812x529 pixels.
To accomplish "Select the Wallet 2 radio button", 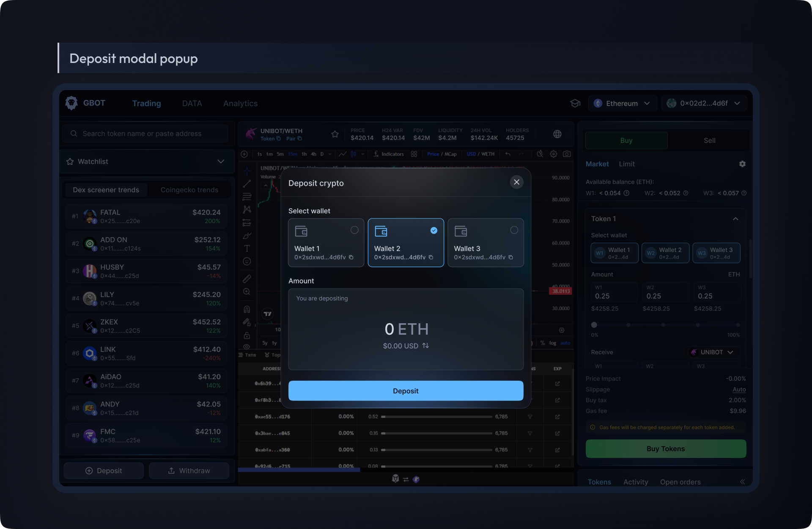I will (434, 230).
